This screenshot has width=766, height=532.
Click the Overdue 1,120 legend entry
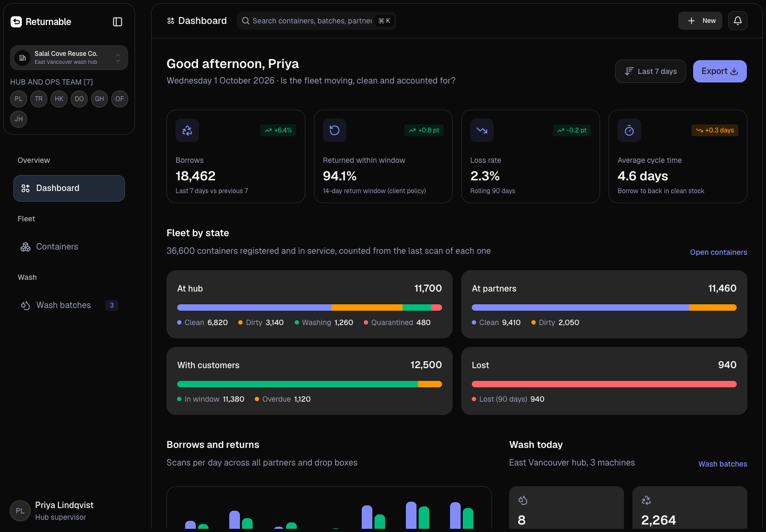[x=283, y=399]
